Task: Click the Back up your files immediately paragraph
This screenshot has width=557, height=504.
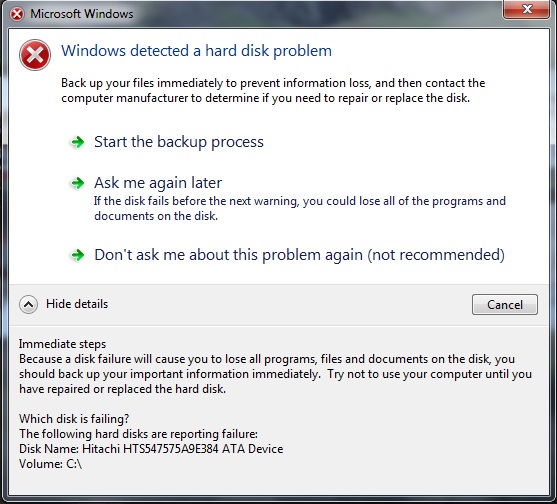Action: click(273, 90)
